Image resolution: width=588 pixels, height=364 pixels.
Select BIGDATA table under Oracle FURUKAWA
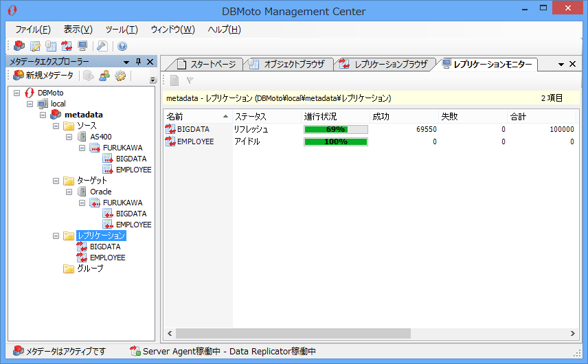131,214
